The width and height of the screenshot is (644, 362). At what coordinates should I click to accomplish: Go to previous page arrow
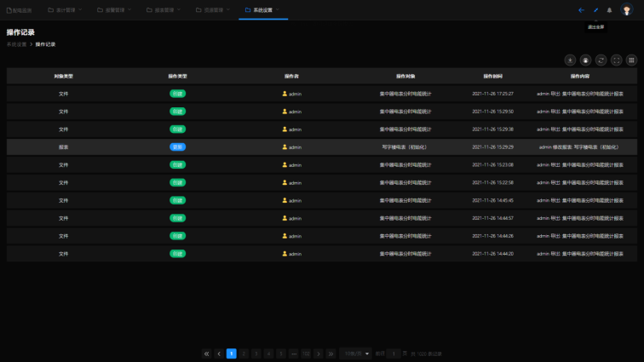point(219,353)
